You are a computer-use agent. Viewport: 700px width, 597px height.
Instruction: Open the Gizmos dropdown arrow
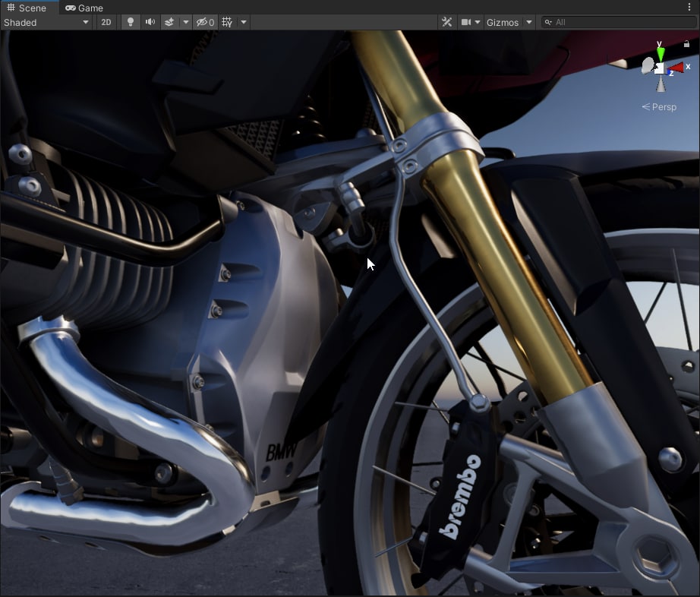(529, 22)
